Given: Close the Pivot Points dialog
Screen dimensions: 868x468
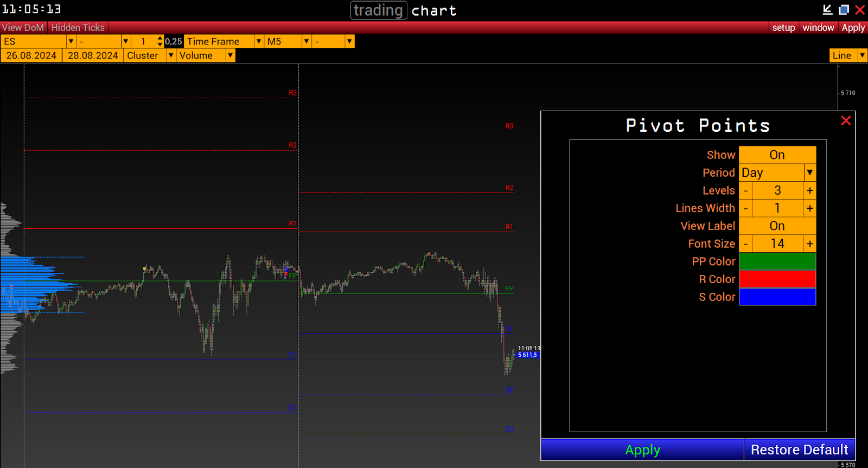Looking at the screenshot, I should (x=845, y=121).
